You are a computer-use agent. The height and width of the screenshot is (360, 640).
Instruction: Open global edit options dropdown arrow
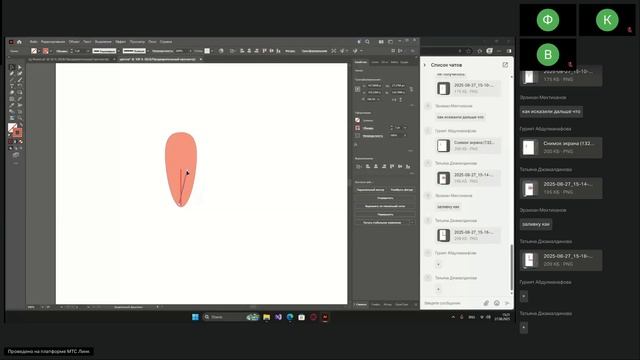click(412, 222)
